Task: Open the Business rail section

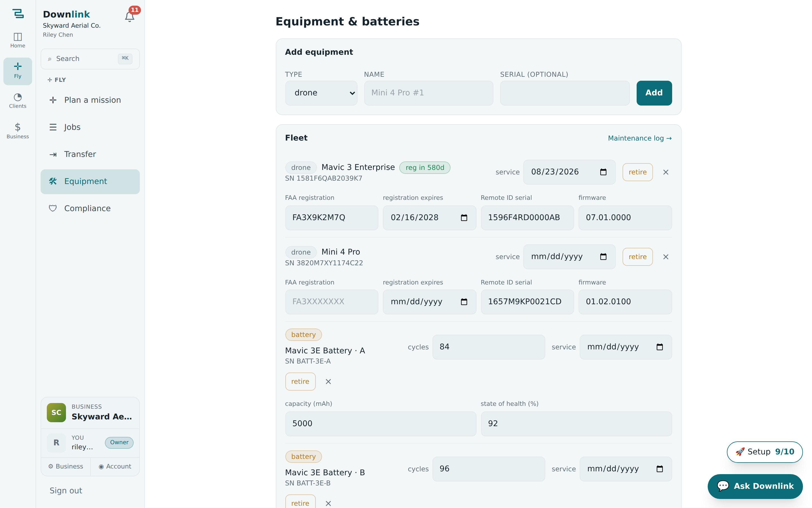Action: [18, 131]
